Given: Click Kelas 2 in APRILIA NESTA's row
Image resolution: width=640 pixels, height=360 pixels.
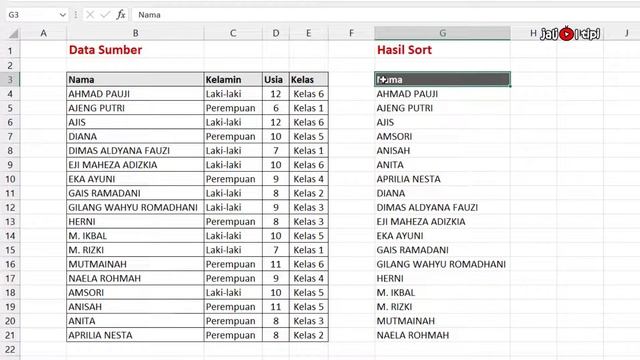Looking at the screenshot, I should pyautogui.click(x=309, y=335).
